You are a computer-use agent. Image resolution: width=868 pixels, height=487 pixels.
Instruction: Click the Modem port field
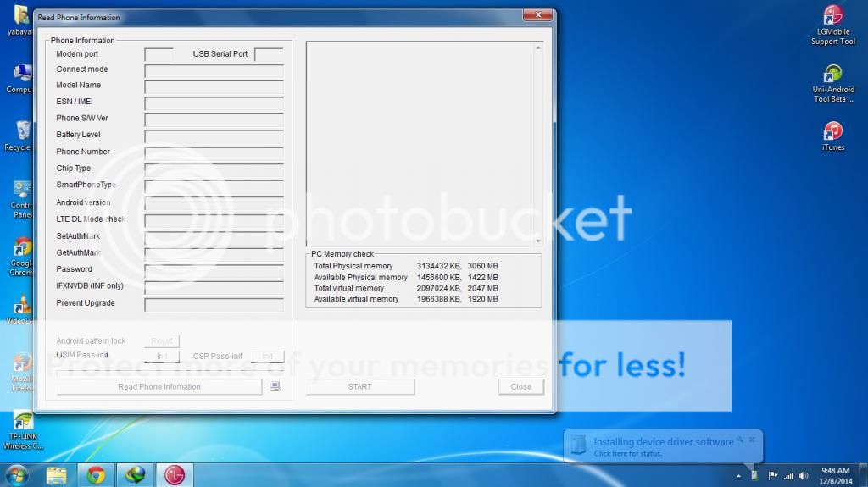coord(159,54)
